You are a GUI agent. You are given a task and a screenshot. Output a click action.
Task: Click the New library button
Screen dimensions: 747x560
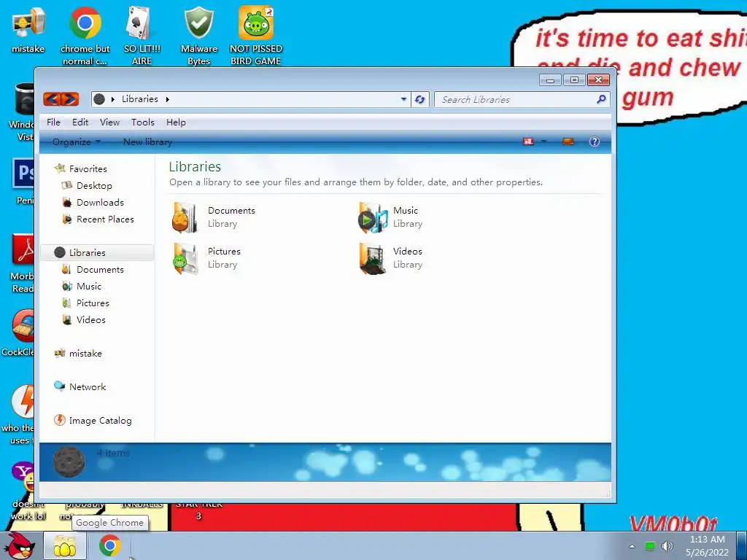point(147,142)
